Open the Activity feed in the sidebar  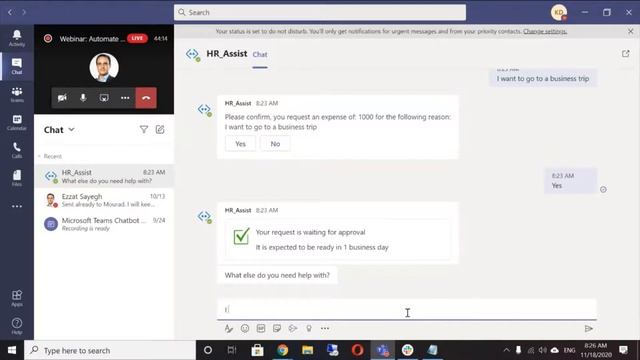tap(17, 38)
